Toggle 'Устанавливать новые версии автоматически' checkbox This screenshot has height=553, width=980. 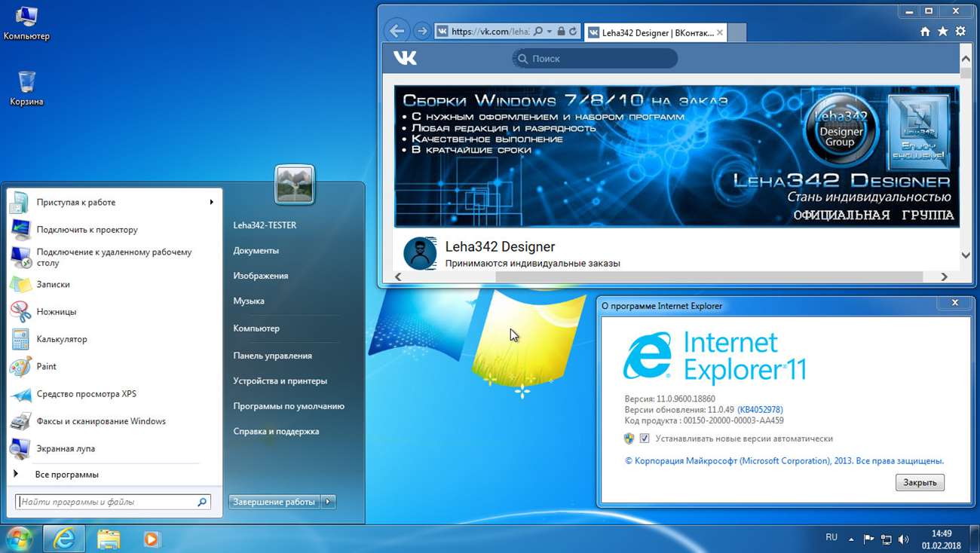(x=644, y=438)
